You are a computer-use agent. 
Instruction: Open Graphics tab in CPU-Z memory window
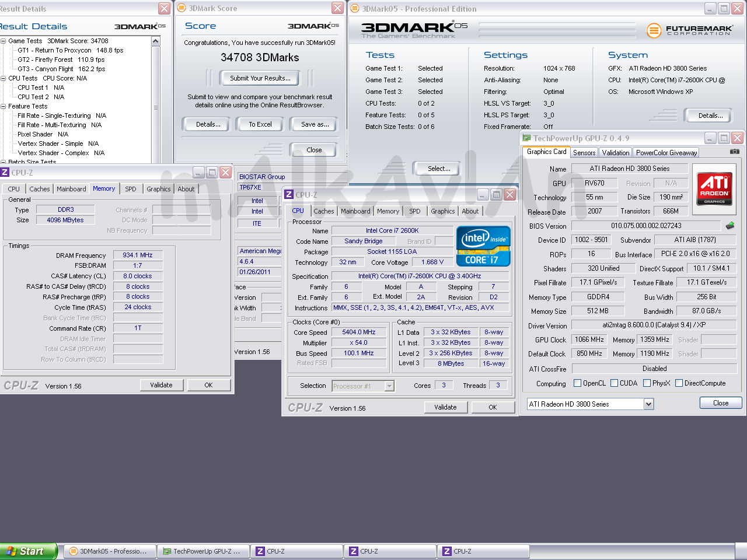pyautogui.click(x=159, y=189)
